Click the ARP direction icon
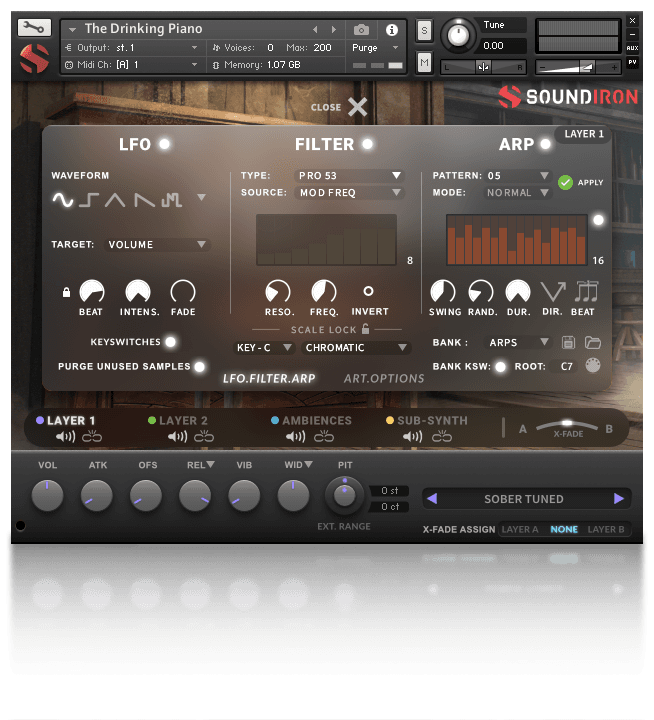The height and width of the screenshot is (720, 654). [x=553, y=292]
